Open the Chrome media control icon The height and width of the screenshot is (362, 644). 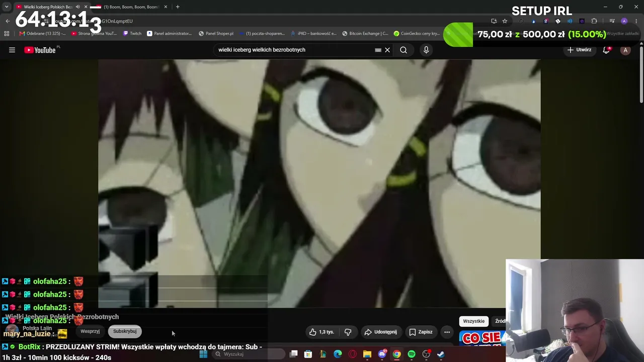point(612,21)
